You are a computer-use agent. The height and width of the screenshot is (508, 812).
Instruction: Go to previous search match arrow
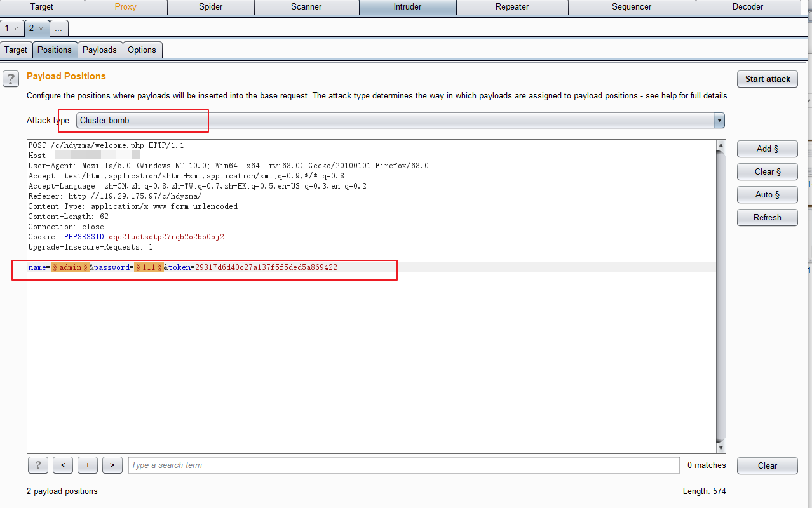click(x=62, y=465)
